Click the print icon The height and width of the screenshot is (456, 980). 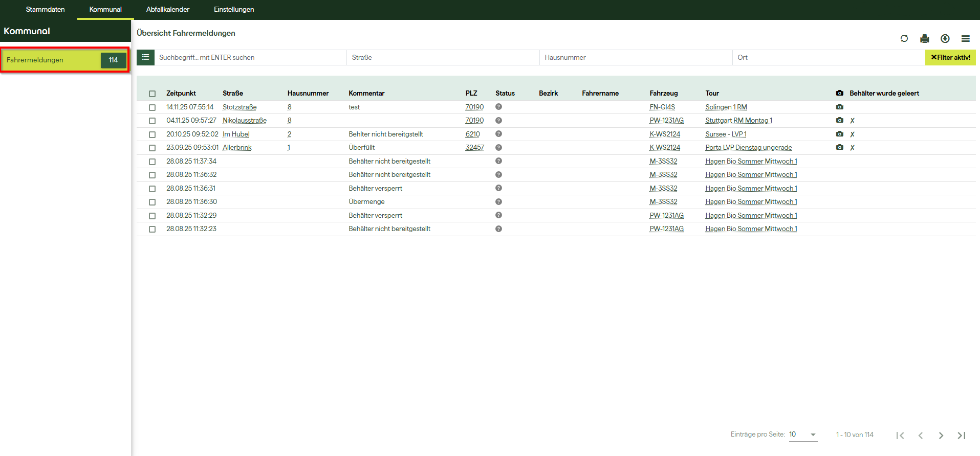(x=924, y=38)
